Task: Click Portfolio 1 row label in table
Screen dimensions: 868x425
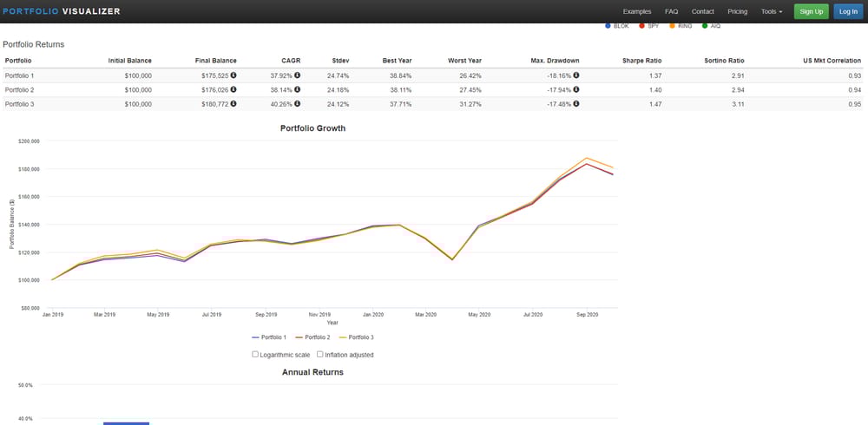Action: pos(19,75)
